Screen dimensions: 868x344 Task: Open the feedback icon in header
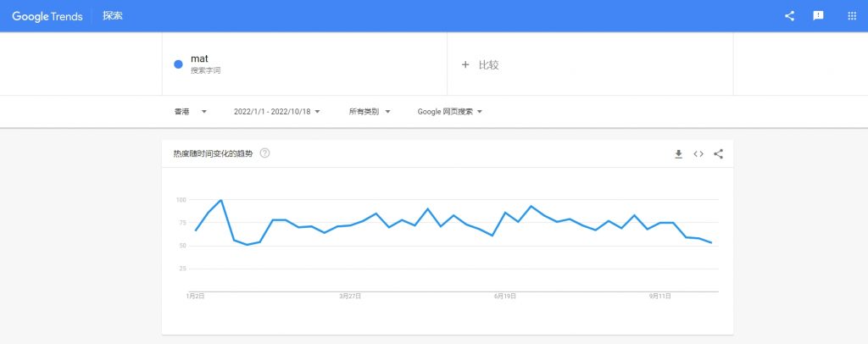(818, 16)
